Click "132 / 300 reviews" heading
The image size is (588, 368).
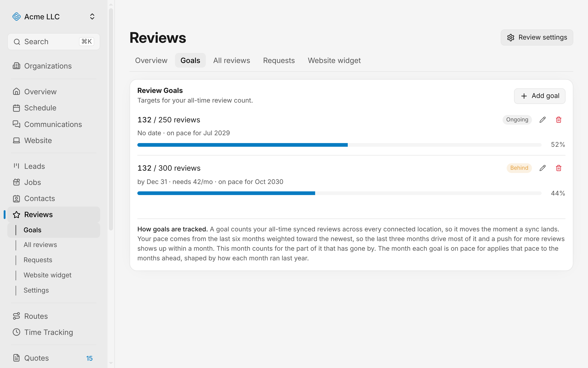[x=169, y=168]
